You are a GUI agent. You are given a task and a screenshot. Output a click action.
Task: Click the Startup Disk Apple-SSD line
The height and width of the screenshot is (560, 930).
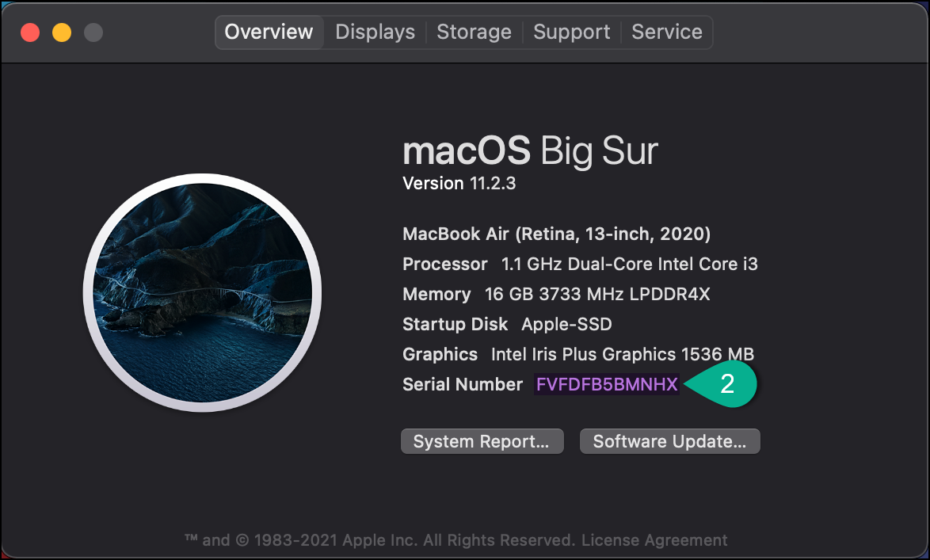tap(507, 325)
